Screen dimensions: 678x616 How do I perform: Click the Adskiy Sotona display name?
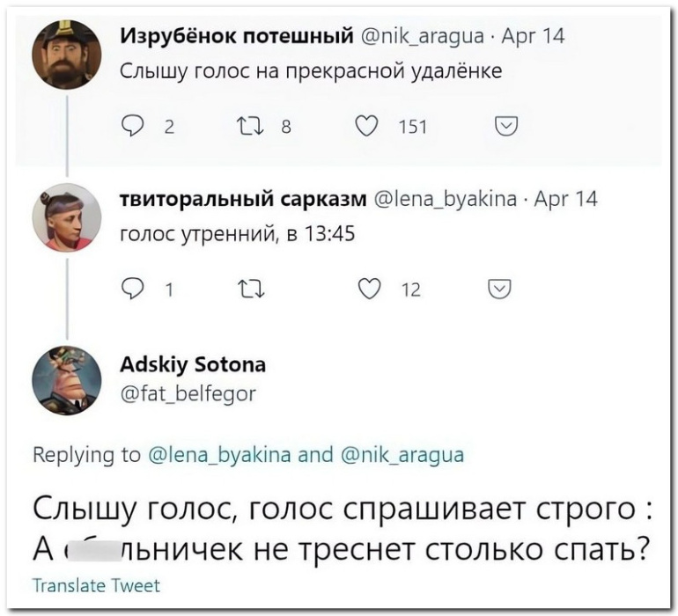(x=192, y=364)
